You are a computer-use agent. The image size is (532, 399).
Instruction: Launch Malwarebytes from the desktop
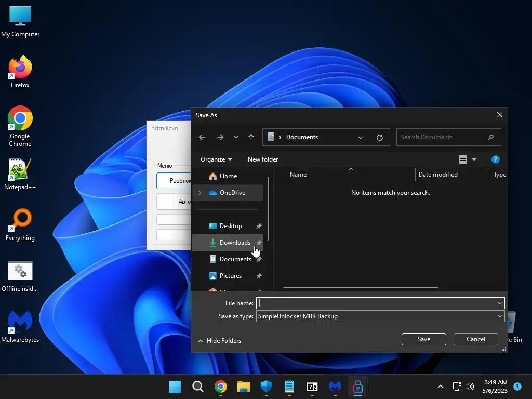click(20, 326)
